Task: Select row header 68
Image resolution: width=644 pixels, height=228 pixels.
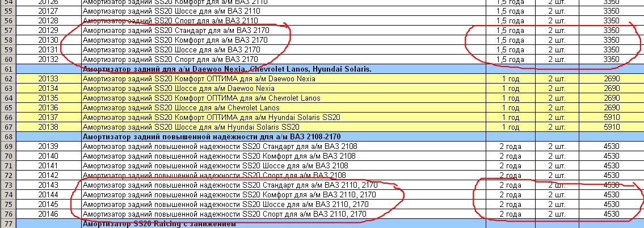Action: pyautogui.click(x=7, y=136)
